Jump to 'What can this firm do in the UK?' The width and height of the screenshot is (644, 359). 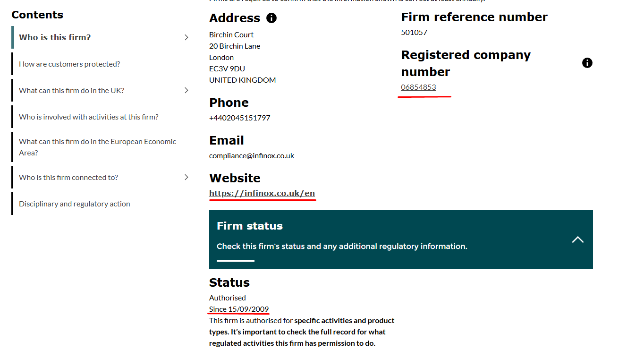click(72, 90)
